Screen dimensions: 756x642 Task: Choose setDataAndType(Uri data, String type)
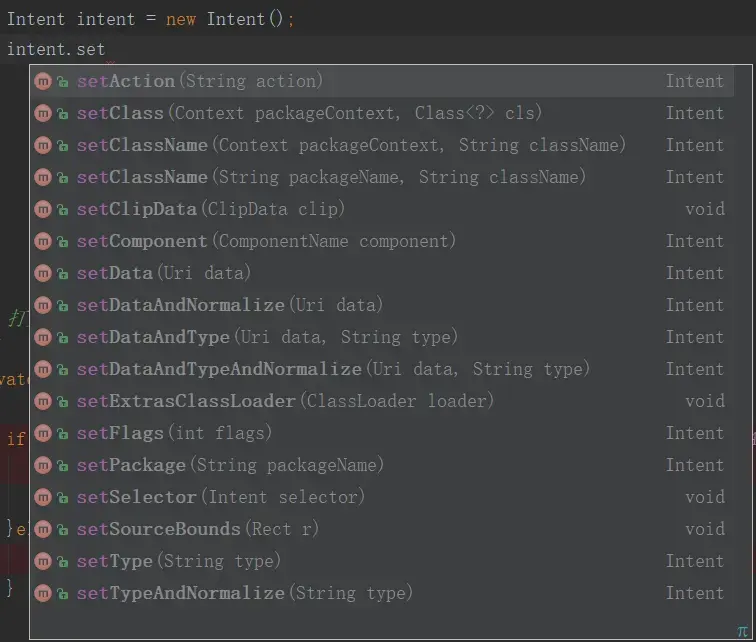(x=267, y=338)
